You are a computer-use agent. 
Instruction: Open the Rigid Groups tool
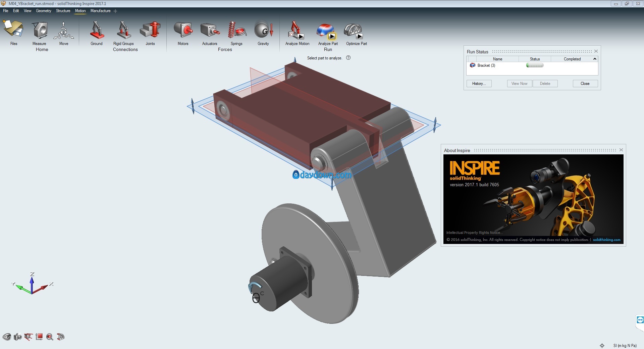123,30
